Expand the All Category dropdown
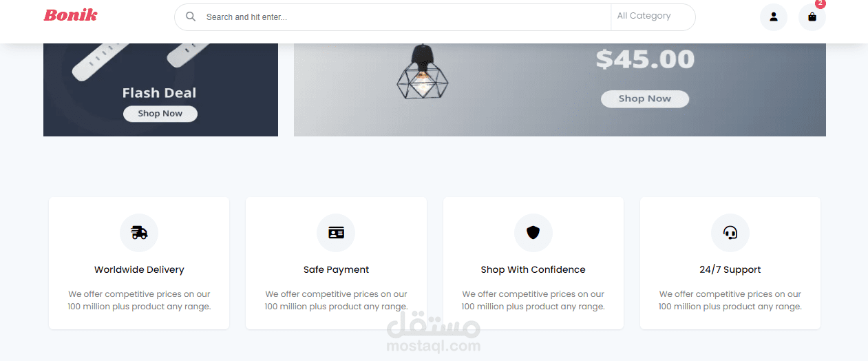 653,17
